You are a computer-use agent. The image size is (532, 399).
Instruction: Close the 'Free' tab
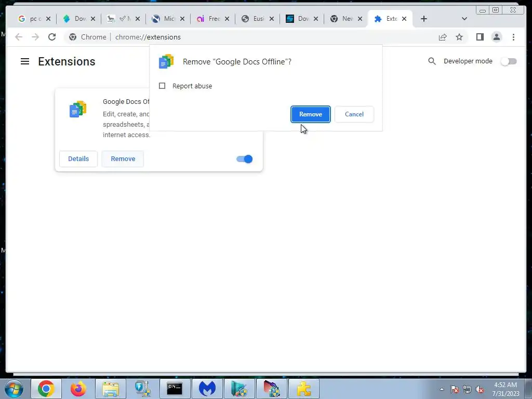click(x=227, y=19)
